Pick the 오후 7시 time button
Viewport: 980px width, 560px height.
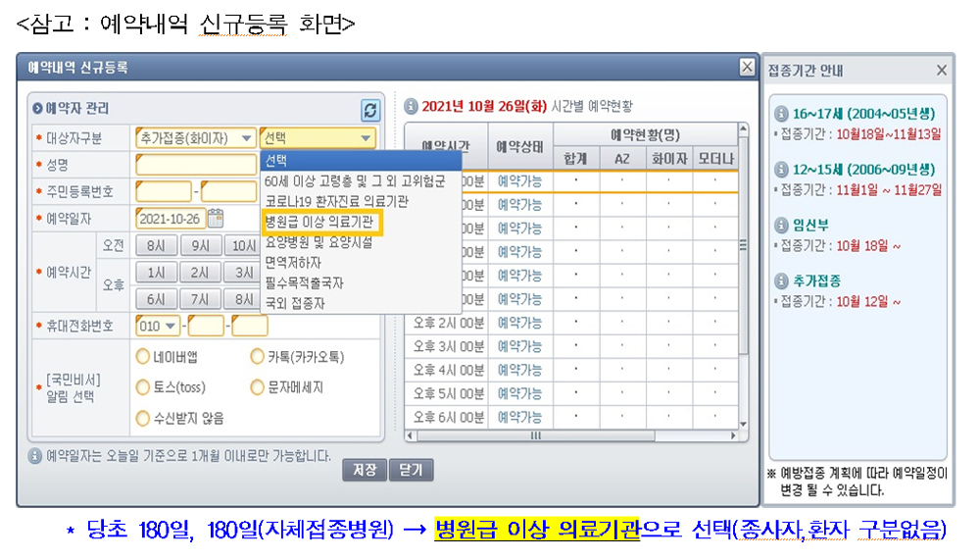click(x=201, y=300)
